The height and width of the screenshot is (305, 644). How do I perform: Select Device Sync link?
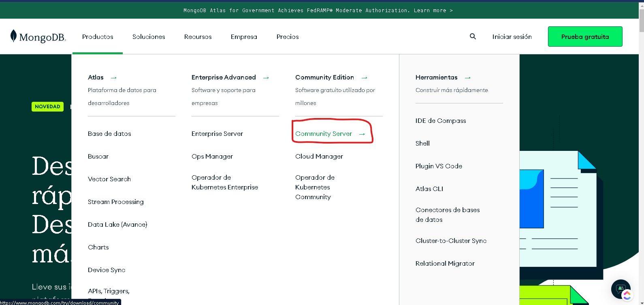107,270
